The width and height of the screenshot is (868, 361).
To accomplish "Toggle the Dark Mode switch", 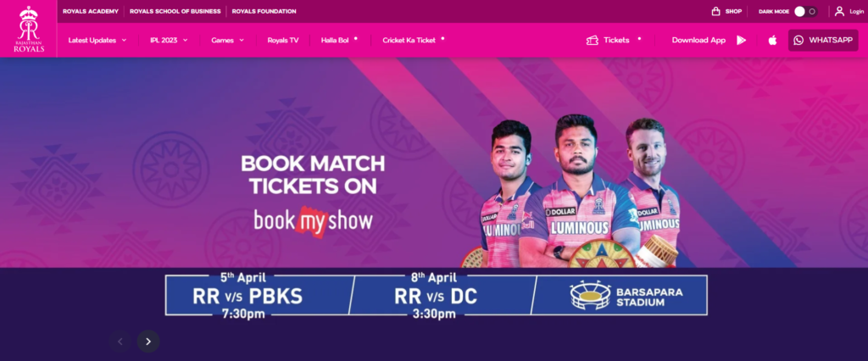I will click(805, 11).
